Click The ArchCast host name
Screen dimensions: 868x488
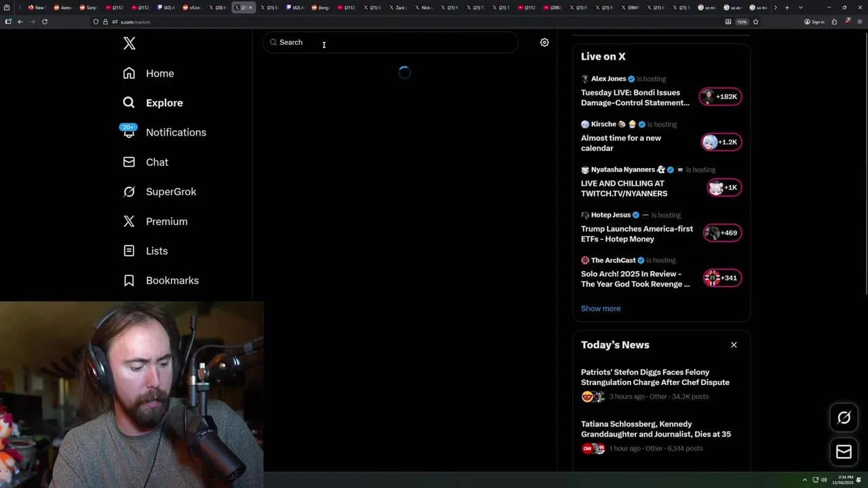coord(613,260)
